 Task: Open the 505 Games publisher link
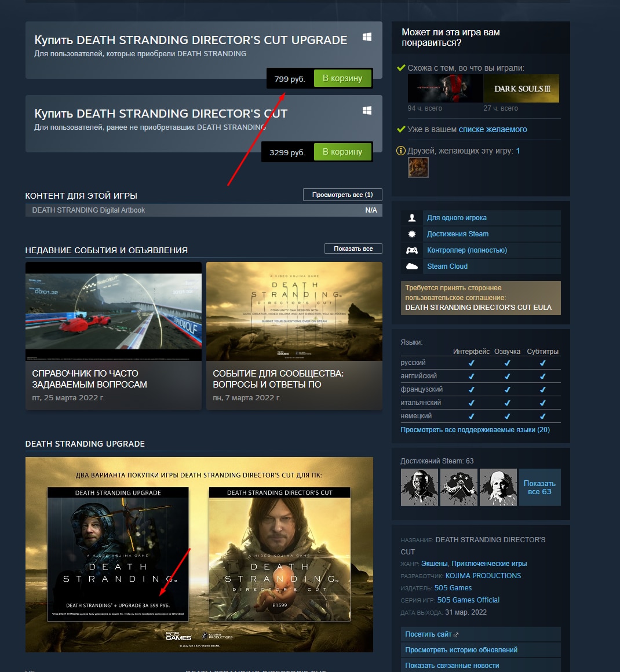(453, 588)
